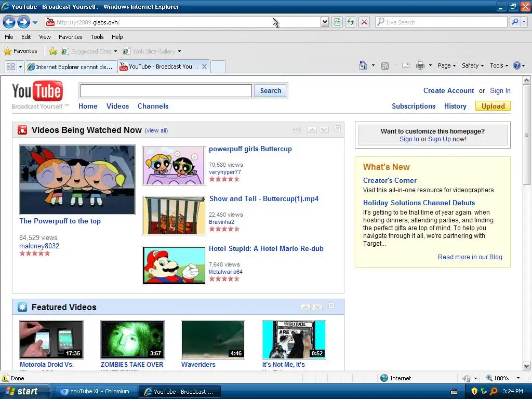Image resolution: width=532 pixels, height=399 pixels.
Task: Click the address bar URL field
Action: point(183,22)
